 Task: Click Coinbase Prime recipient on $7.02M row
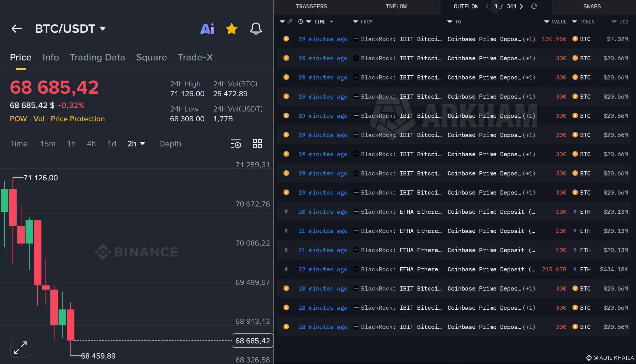484,39
